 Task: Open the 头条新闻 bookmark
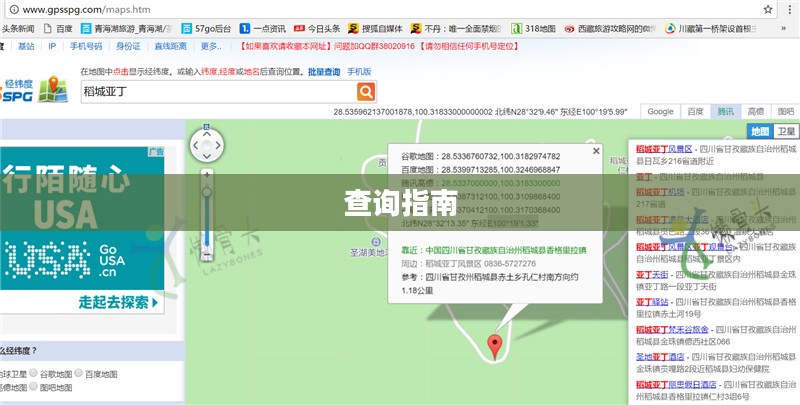[17, 29]
